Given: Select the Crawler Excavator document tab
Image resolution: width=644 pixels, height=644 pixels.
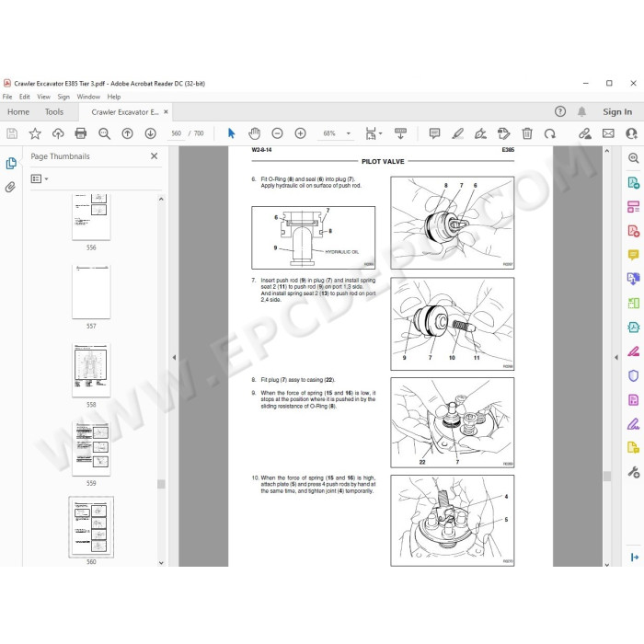Looking at the screenshot, I should tap(125, 112).
